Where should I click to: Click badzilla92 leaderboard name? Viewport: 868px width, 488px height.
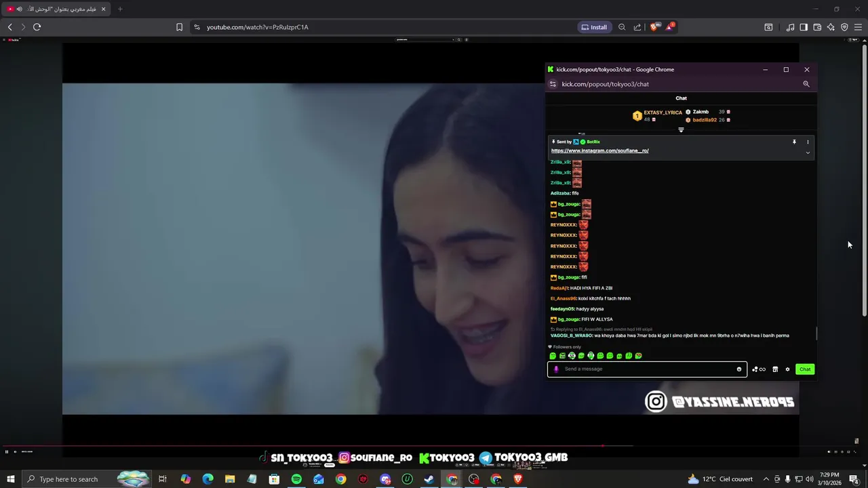coord(705,120)
